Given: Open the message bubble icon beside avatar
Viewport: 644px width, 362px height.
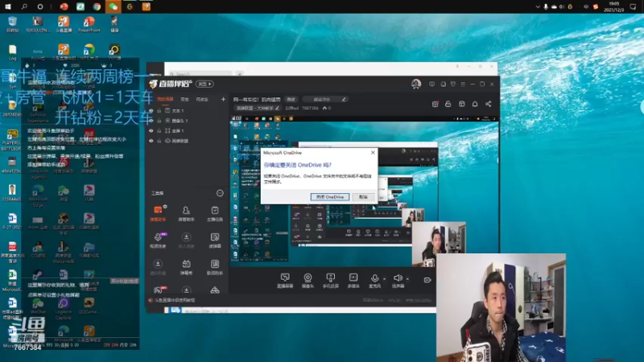Looking at the screenshot, I should (x=431, y=84).
